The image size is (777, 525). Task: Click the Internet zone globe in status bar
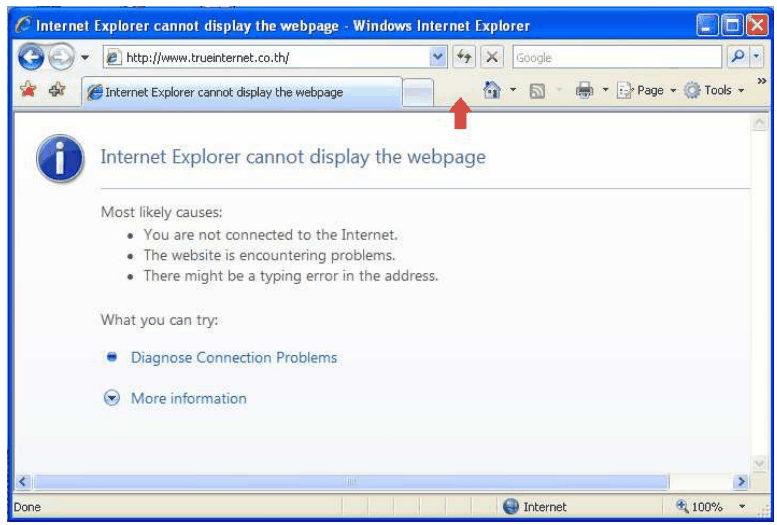pos(510,507)
